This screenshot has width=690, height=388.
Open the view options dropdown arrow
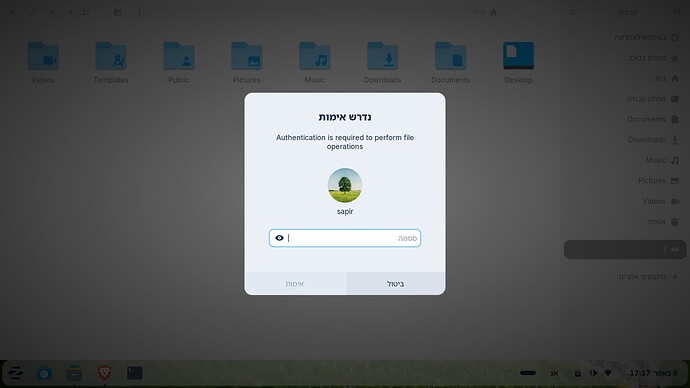tap(71, 12)
